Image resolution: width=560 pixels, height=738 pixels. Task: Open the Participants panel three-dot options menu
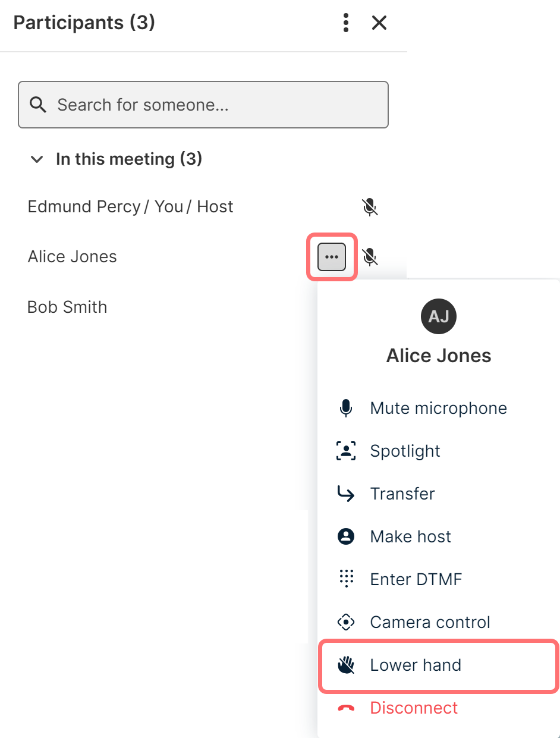click(346, 23)
